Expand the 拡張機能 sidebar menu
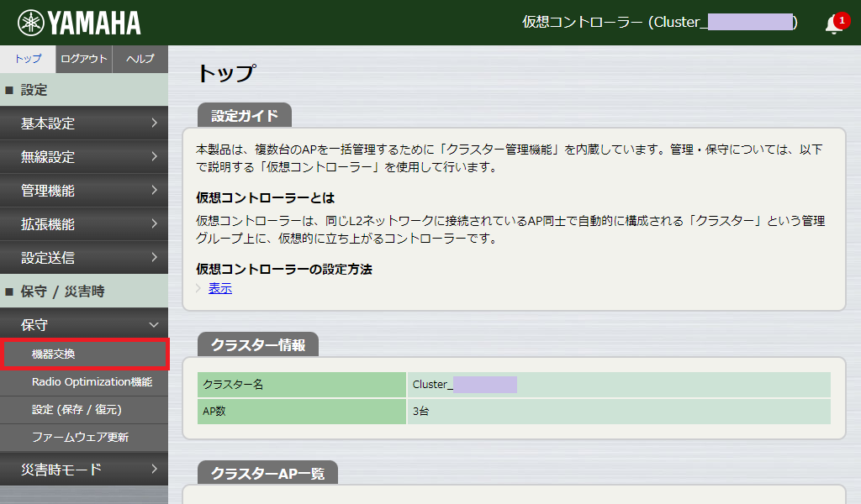The height and width of the screenshot is (504, 861). click(x=84, y=223)
